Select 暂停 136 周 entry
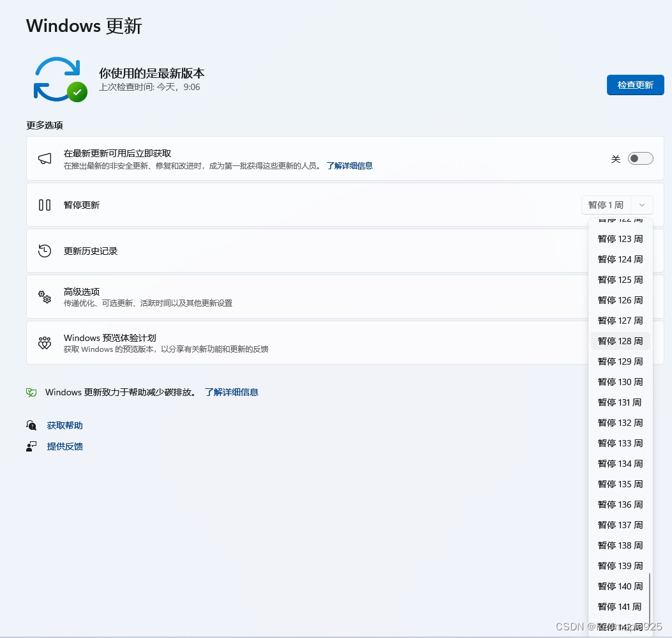Viewport: 672px width, 638px height. point(620,505)
